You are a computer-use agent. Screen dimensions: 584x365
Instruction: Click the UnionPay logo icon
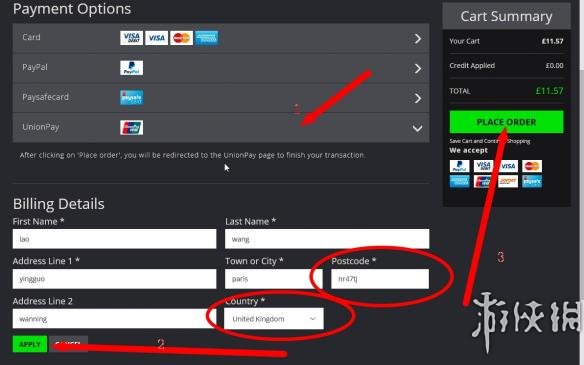[x=131, y=127]
